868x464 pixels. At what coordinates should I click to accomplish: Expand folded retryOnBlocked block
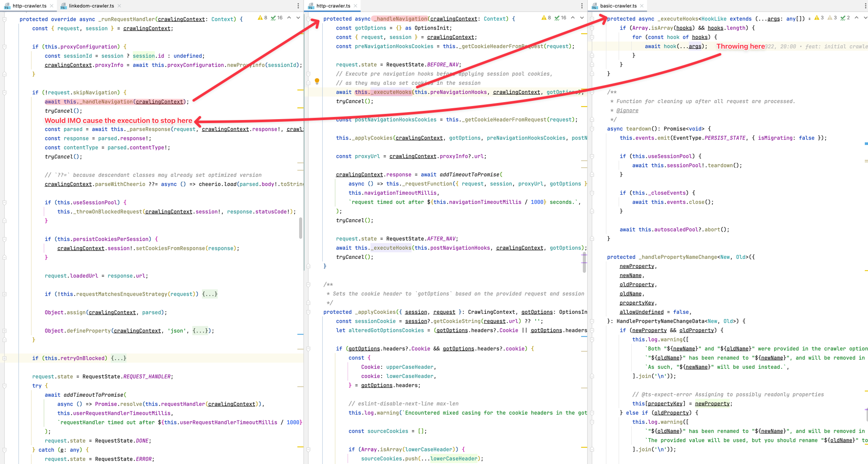point(118,358)
